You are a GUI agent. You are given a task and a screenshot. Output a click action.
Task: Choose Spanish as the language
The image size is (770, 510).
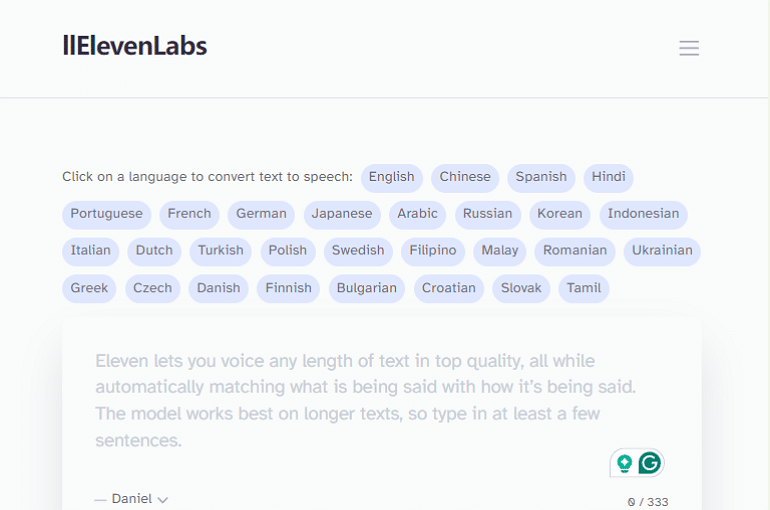tap(541, 177)
